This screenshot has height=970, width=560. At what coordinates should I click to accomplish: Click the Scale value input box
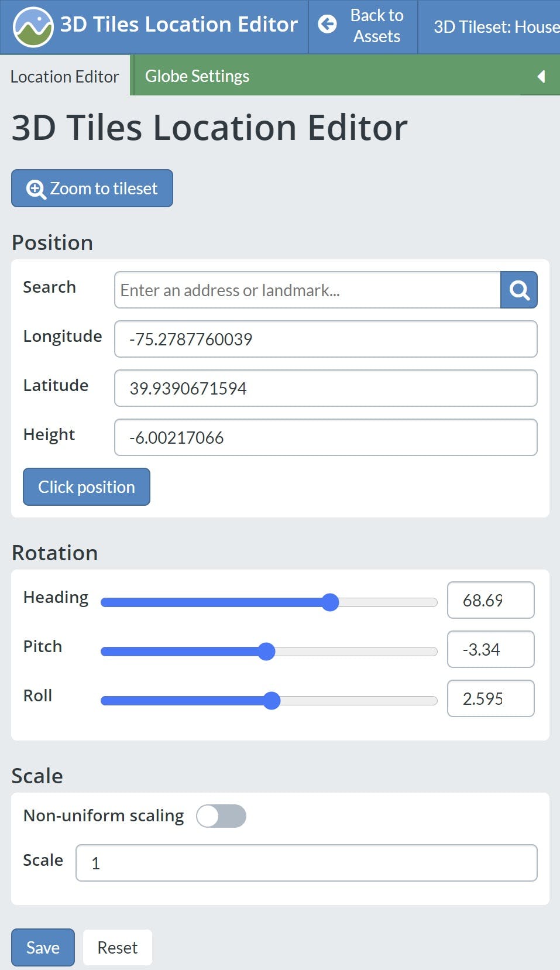tap(306, 863)
